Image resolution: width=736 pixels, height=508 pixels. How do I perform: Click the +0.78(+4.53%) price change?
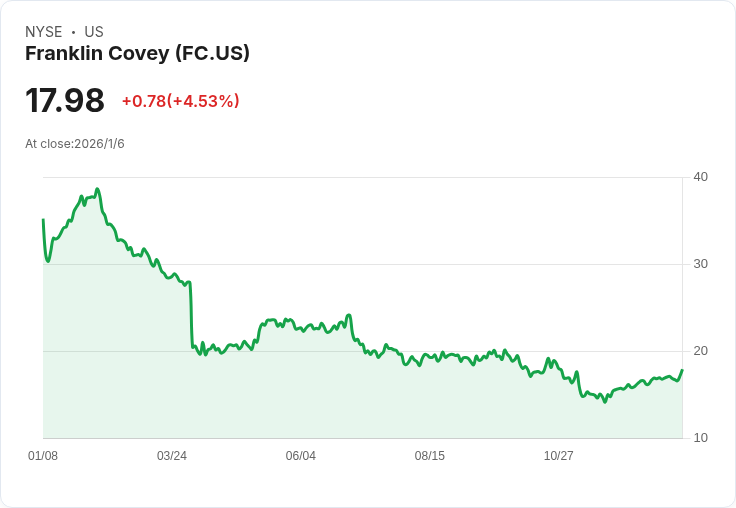click(181, 101)
